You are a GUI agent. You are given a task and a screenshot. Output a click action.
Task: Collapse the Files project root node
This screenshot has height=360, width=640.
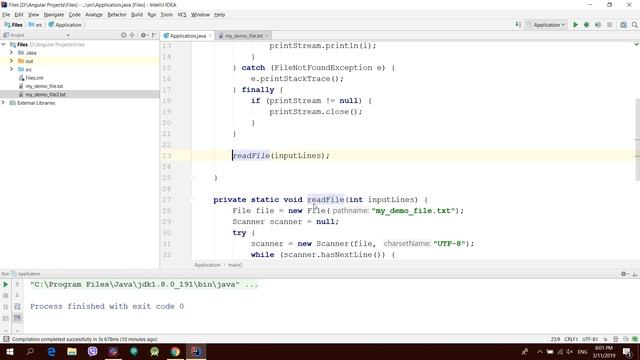4,44
